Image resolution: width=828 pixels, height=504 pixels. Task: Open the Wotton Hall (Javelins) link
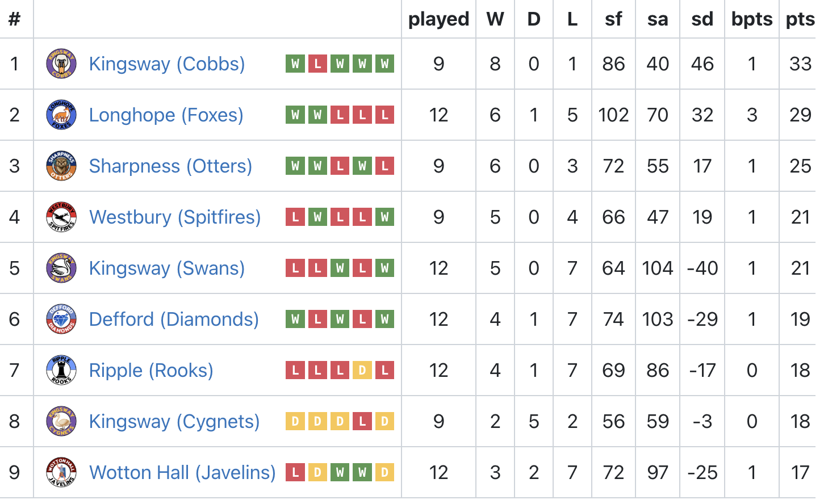(x=182, y=473)
